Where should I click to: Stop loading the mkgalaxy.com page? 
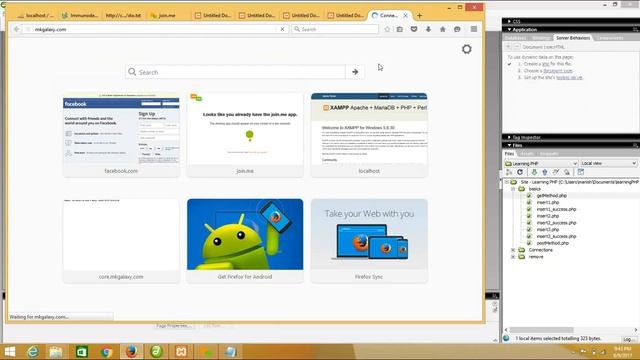(282, 29)
